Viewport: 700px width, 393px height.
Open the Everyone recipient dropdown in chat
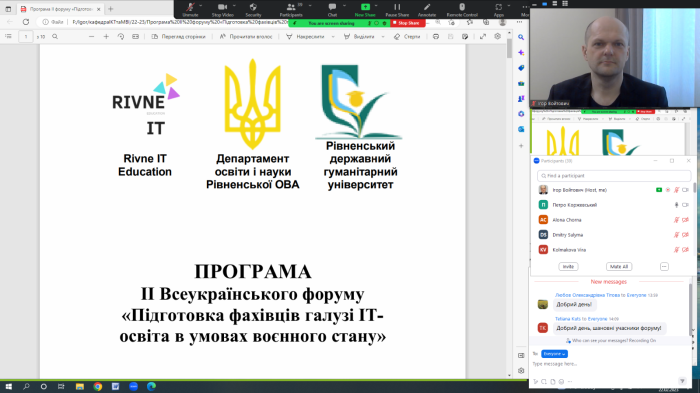pyautogui.click(x=554, y=354)
